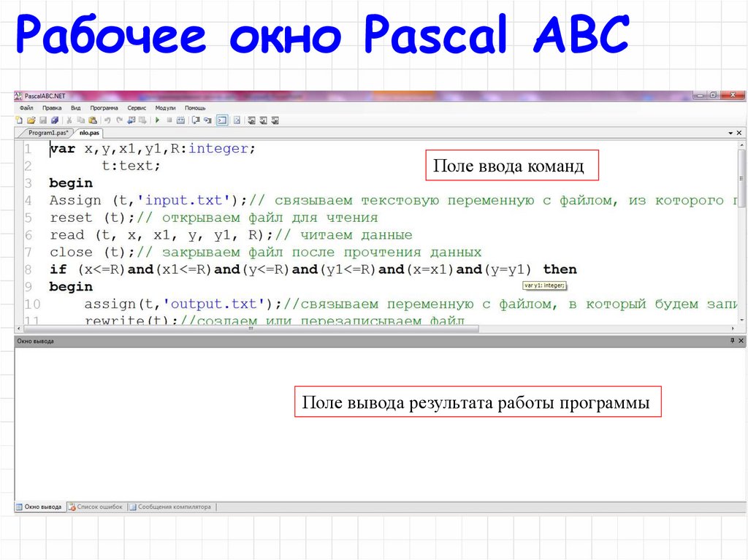This screenshot has height=560, width=748.
Task: Open the Модули menu
Action: pos(165,108)
